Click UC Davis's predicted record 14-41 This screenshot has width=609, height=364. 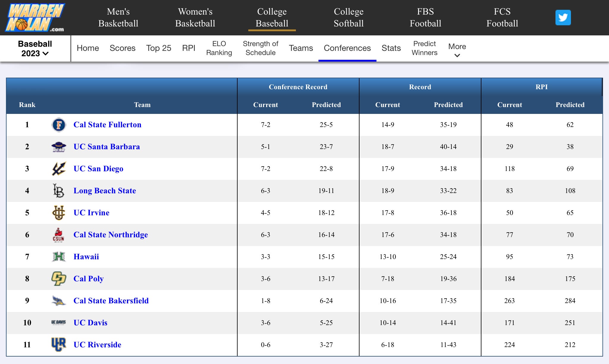[x=448, y=323]
